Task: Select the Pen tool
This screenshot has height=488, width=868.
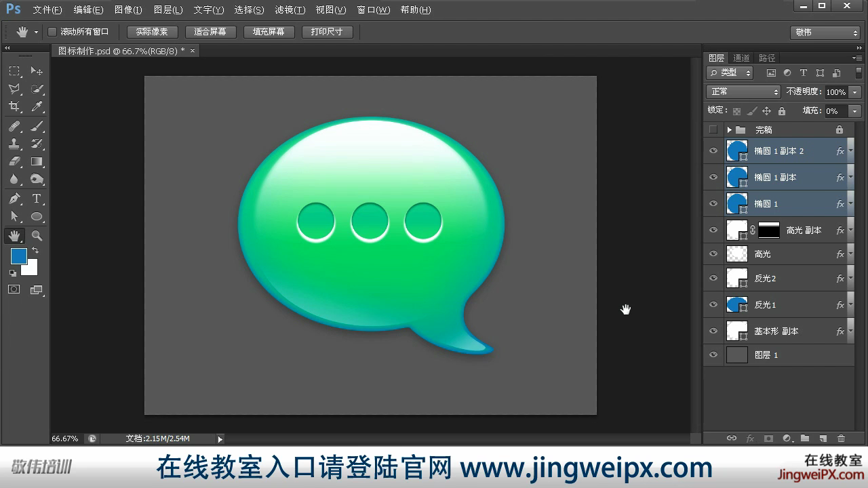Action: click(14, 199)
